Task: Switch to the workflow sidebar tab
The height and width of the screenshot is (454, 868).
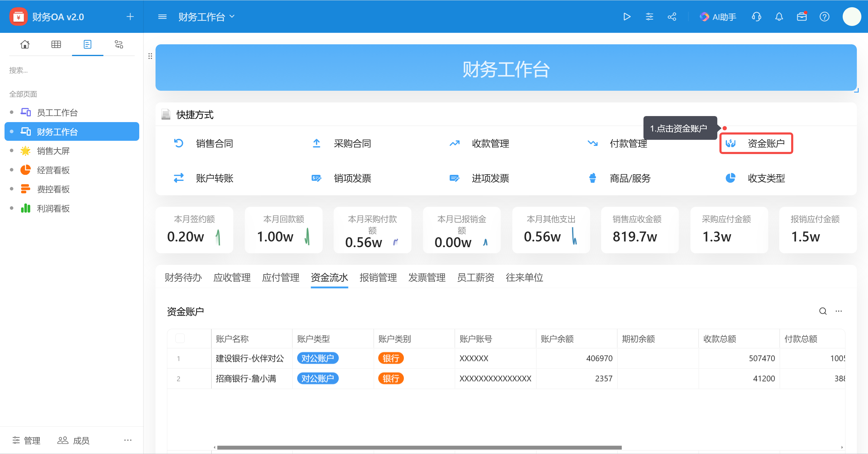Action: [x=119, y=44]
